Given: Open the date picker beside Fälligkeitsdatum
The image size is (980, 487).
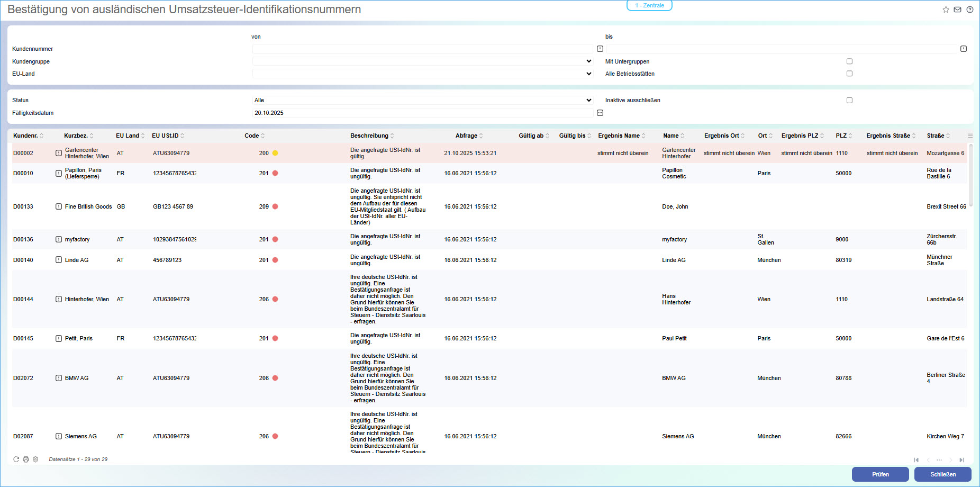Looking at the screenshot, I should (x=600, y=113).
